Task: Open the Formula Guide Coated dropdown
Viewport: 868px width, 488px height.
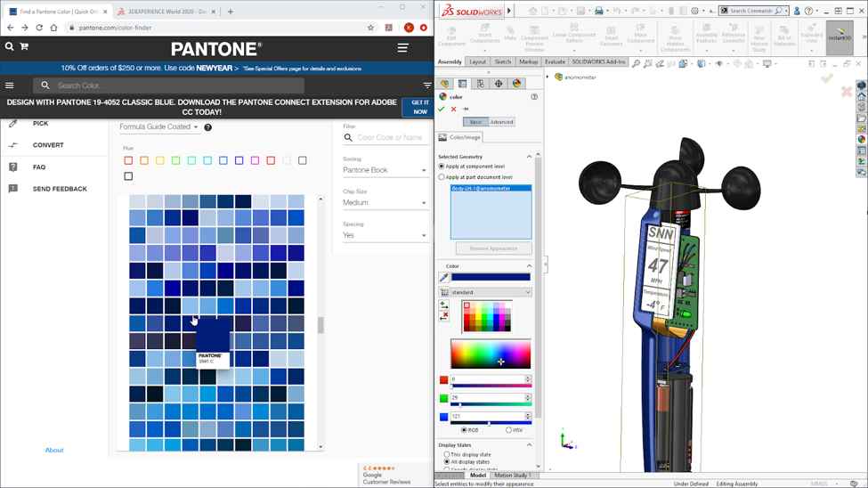Action: pyautogui.click(x=159, y=127)
